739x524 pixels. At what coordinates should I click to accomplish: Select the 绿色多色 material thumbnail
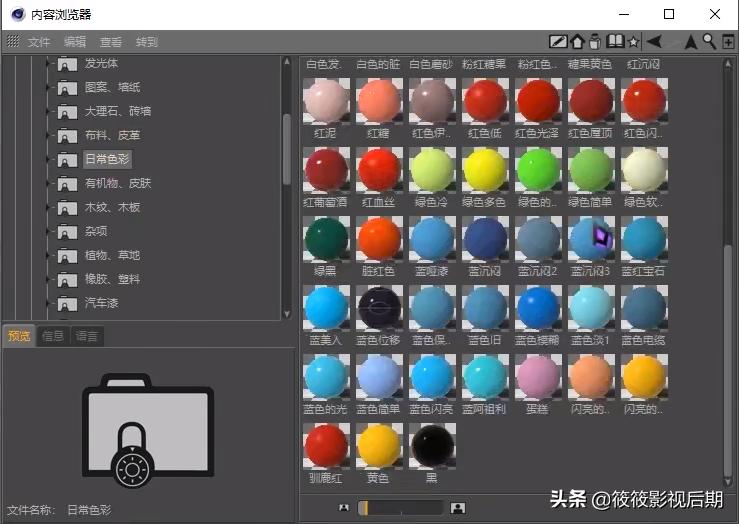click(x=485, y=171)
